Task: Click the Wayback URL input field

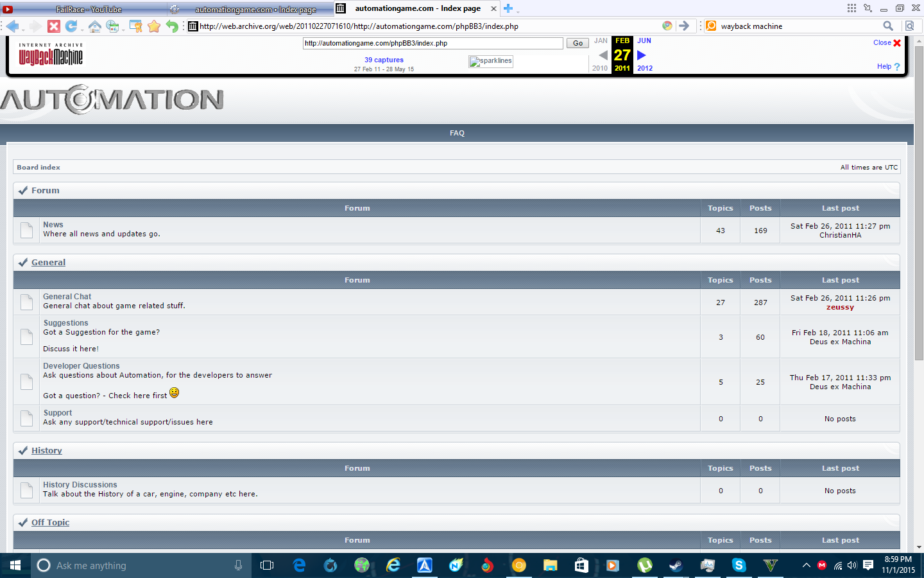Action: coord(433,43)
